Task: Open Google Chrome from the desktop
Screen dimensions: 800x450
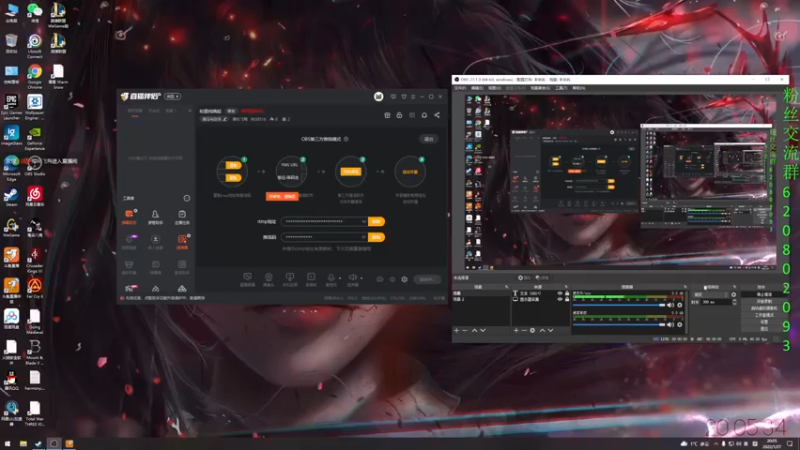Action: coord(35,76)
